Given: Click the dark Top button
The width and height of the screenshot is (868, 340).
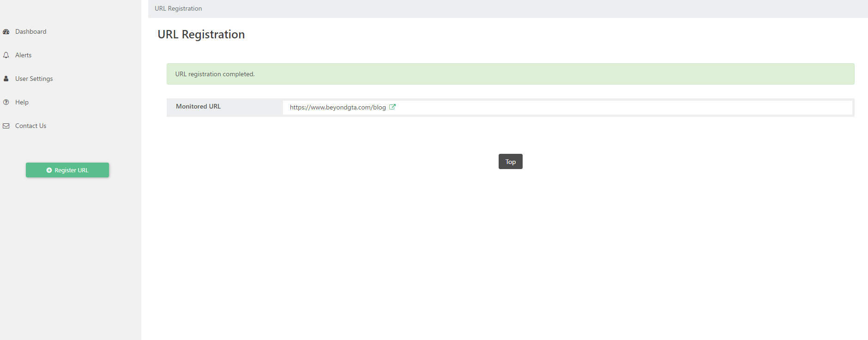Looking at the screenshot, I should (x=510, y=162).
